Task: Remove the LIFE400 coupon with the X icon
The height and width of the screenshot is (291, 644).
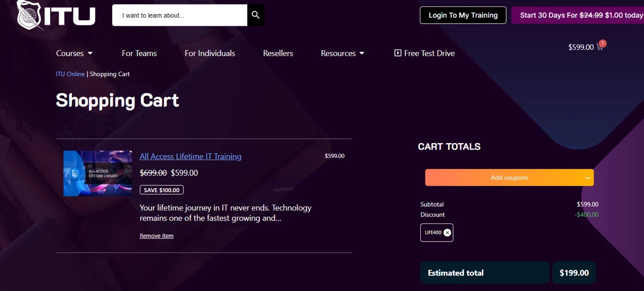Action: click(x=447, y=233)
